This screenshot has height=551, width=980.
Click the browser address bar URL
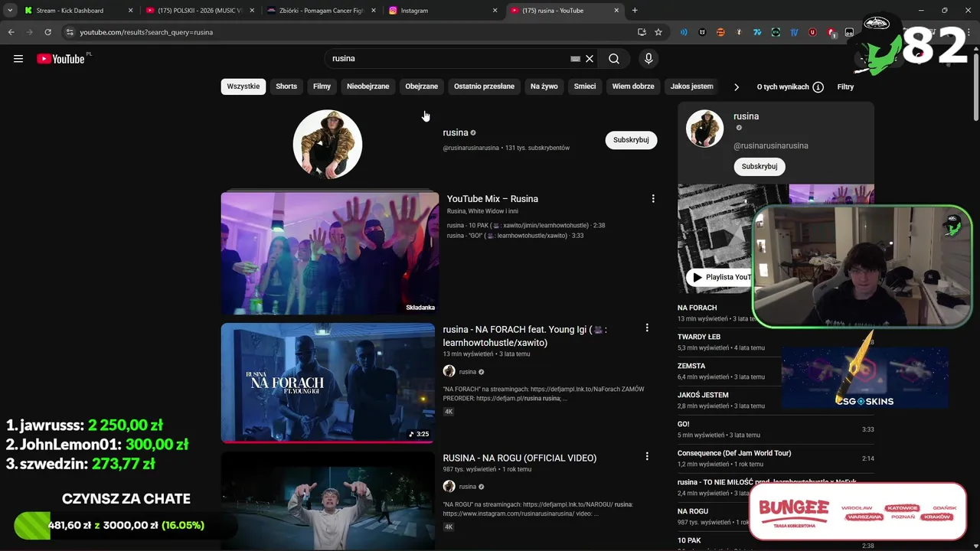coord(146,32)
